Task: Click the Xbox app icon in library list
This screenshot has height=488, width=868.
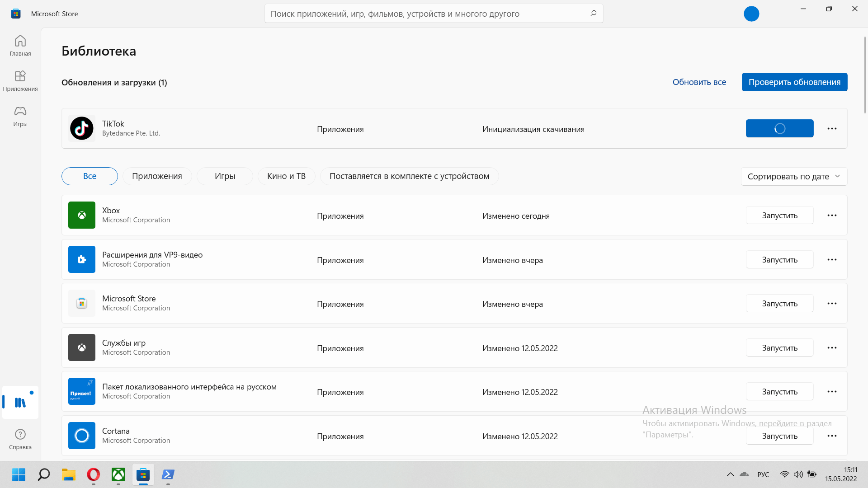Action: click(x=82, y=215)
